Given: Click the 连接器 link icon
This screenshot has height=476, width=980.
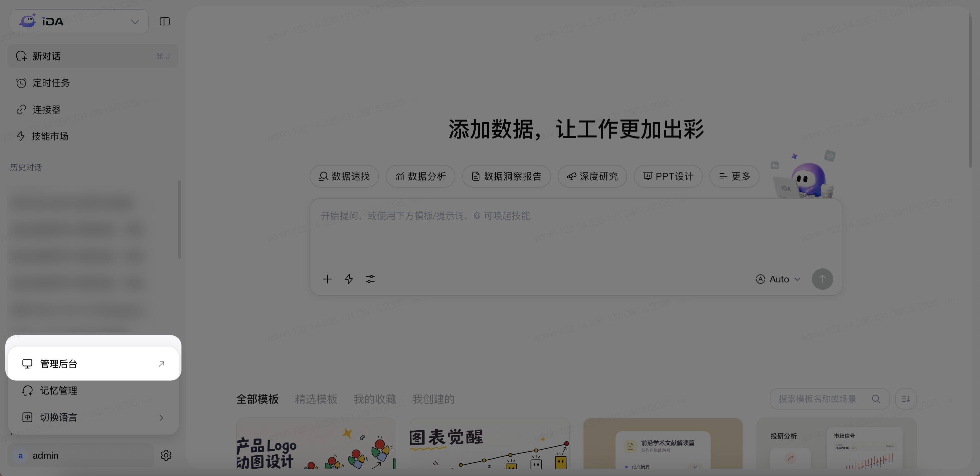Looking at the screenshot, I should coord(21,110).
